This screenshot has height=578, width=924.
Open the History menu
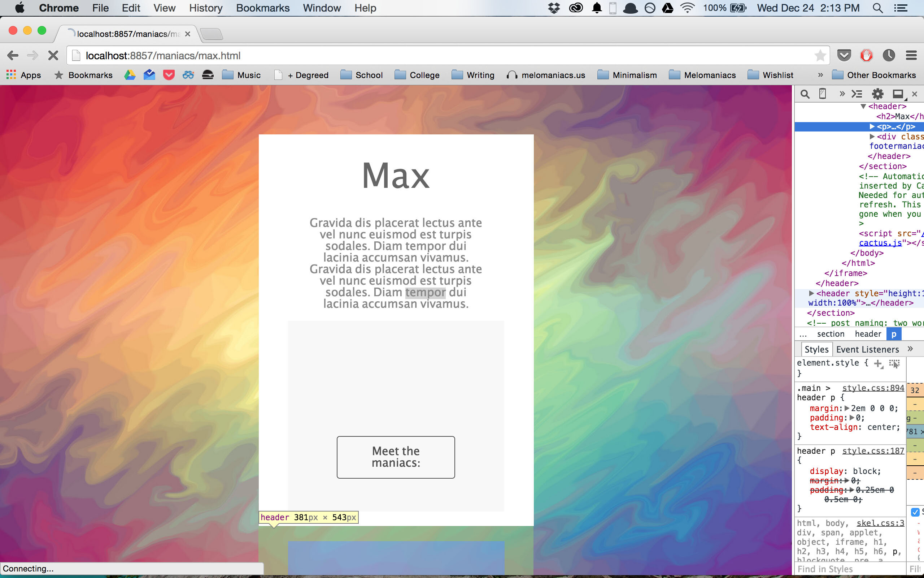tap(206, 8)
